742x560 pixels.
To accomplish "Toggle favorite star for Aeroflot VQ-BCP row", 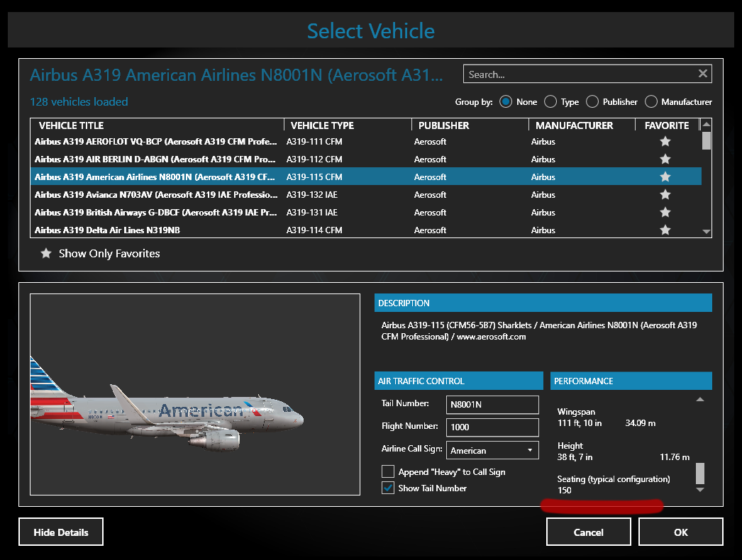I will pos(665,142).
